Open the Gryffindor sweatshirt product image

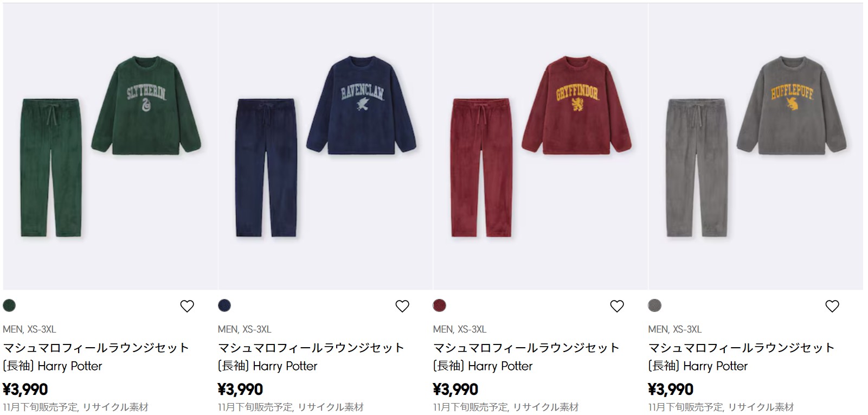click(577, 105)
